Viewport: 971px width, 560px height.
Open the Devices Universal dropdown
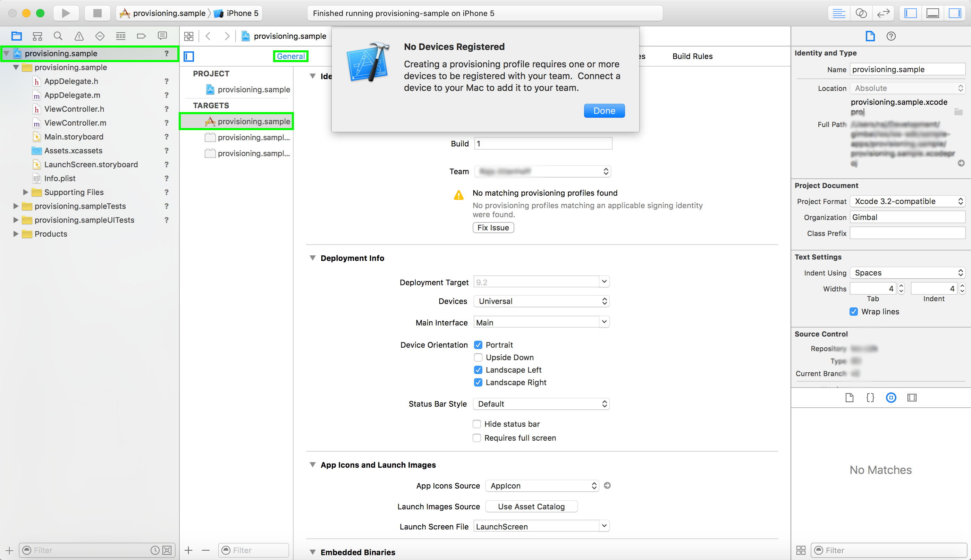[542, 301]
